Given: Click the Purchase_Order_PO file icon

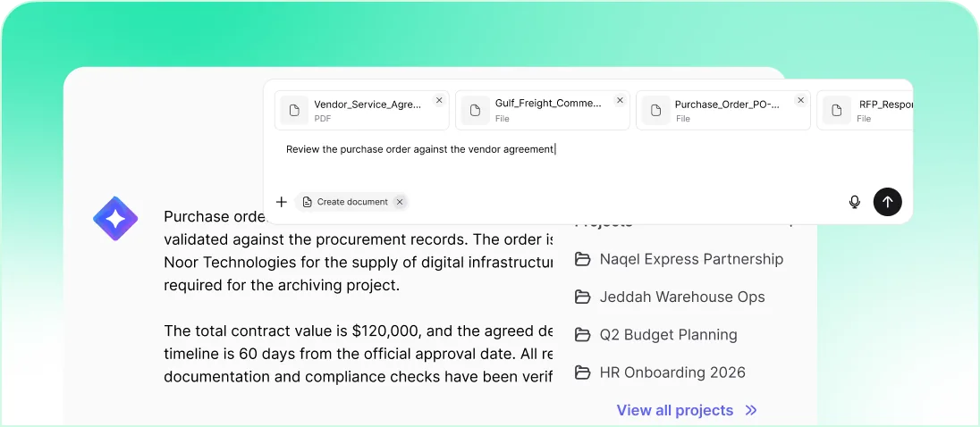Looking at the screenshot, I should (x=655, y=111).
